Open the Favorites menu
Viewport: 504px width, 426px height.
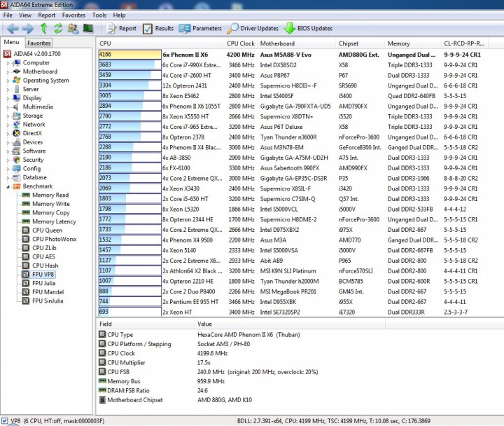(x=73, y=15)
